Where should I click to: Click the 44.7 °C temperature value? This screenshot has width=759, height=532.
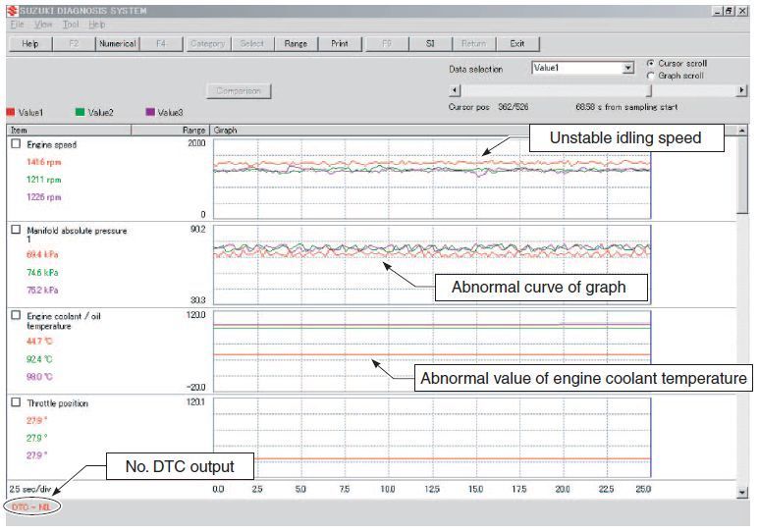tap(39, 342)
